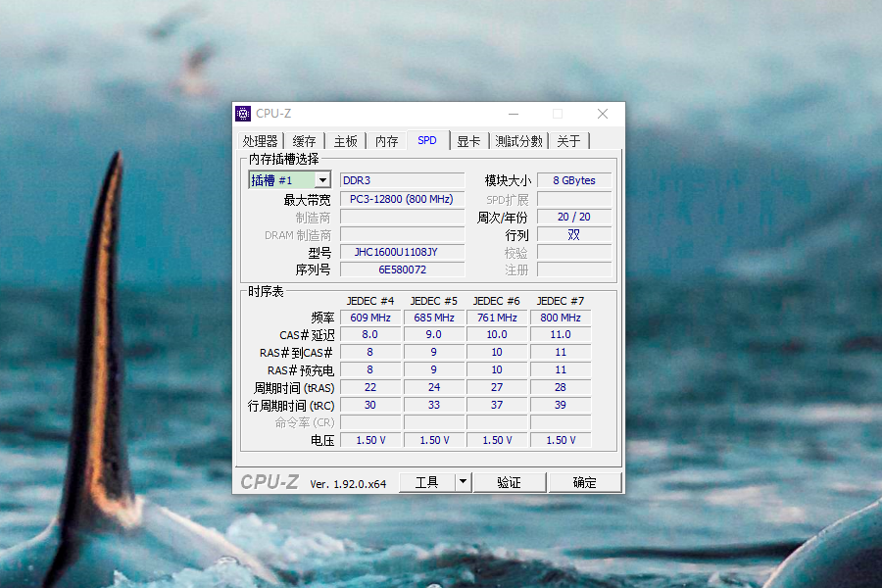Viewport: 882px width, 588px height.
Task: Click the JEDEC #5 column header
Action: [434, 301]
